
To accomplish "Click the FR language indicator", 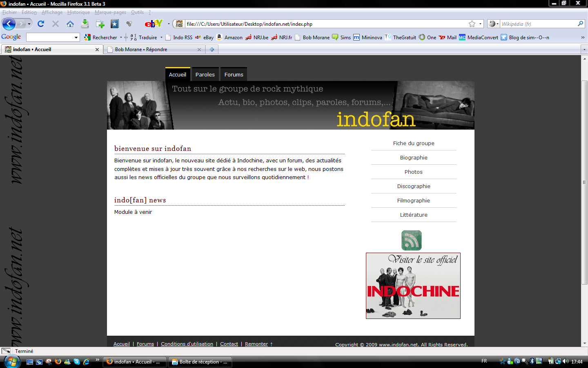I will coord(484,361).
